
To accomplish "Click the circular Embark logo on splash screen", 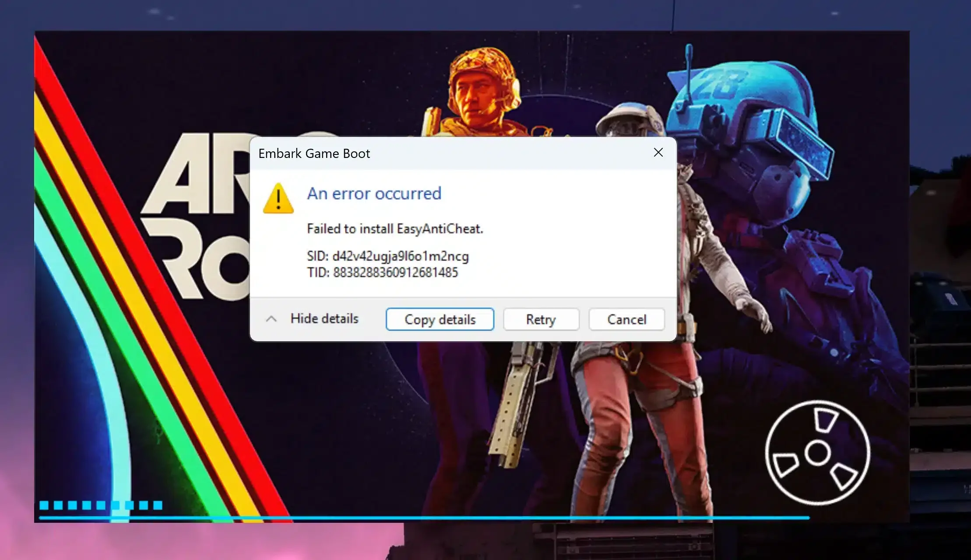I will point(817,452).
